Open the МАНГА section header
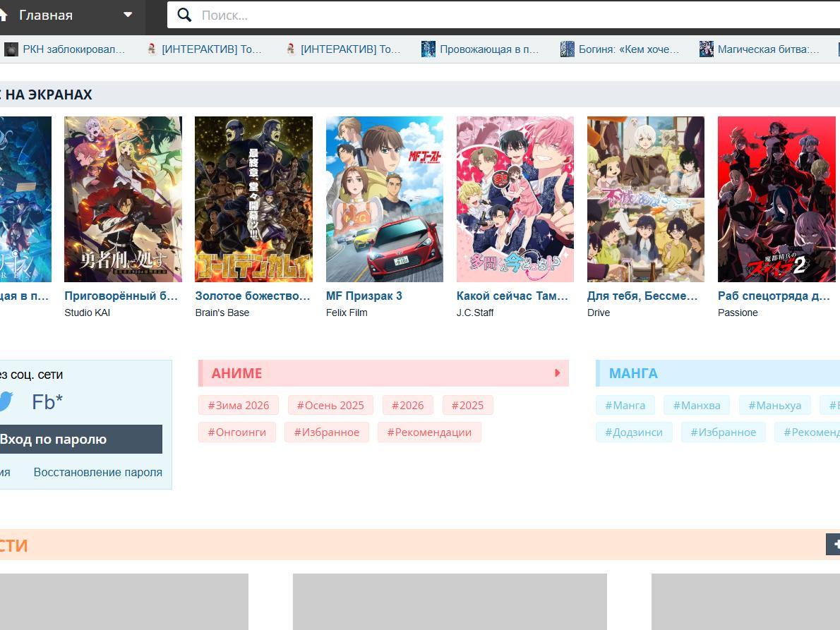Screen dimensions: 840x630 click(x=718, y=373)
